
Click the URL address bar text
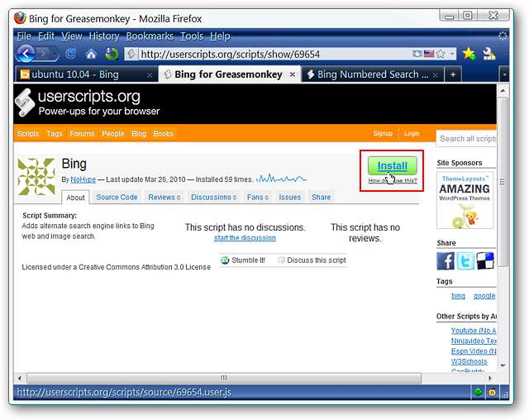click(230, 54)
